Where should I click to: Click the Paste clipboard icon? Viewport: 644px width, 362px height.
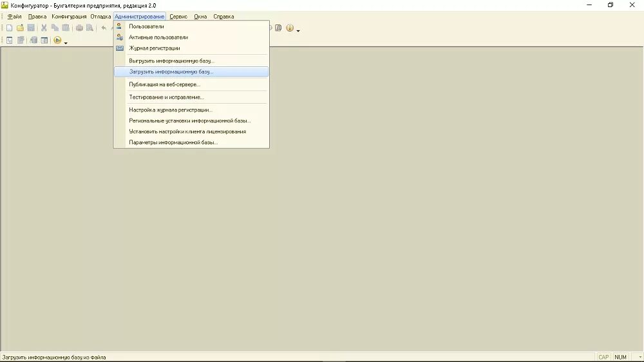pyautogui.click(x=65, y=28)
